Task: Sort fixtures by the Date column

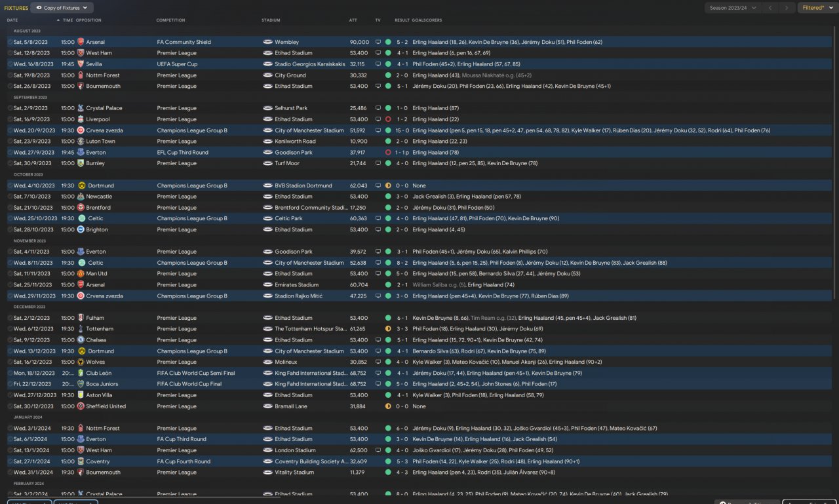Action: pyautogui.click(x=12, y=20)
